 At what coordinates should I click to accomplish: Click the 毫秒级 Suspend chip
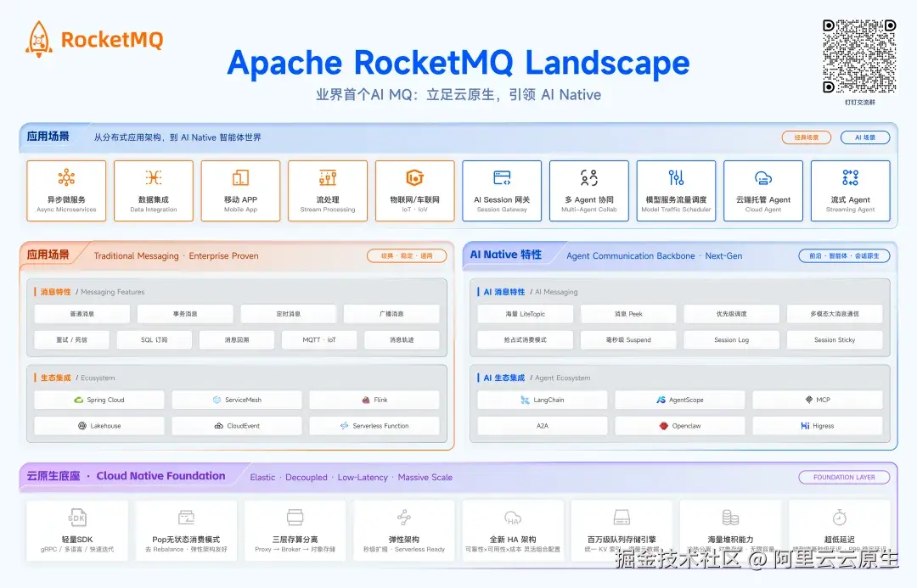[x=628, y=339]
